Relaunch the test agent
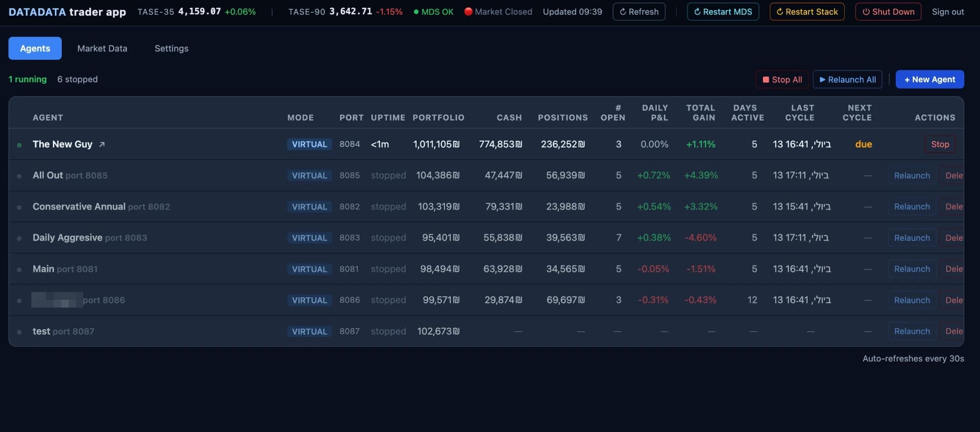The width and height of the screenshot is (980, 432). click(x=912, y=331)
